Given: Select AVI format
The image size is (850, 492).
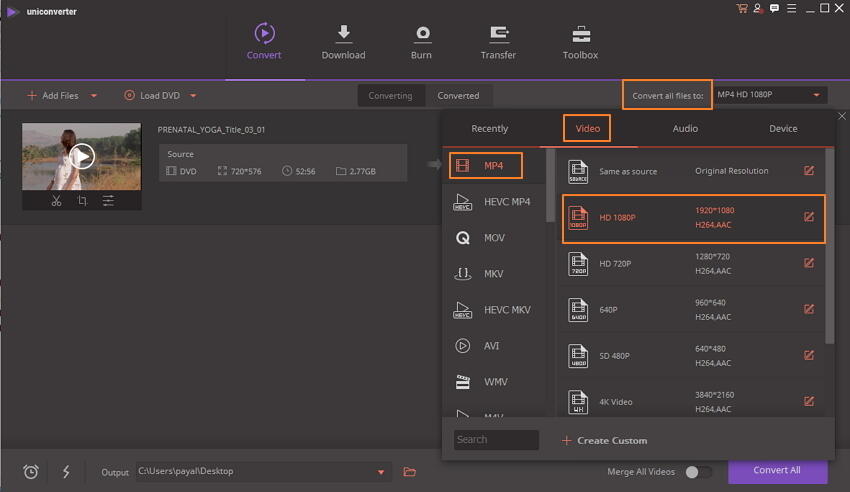Looking at the screenshot, I should point(494,346).
